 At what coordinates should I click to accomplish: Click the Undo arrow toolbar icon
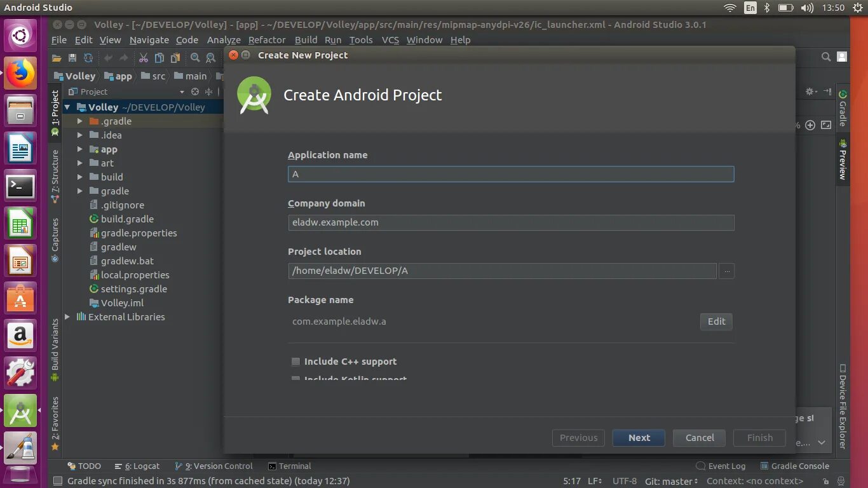point(108,58)
